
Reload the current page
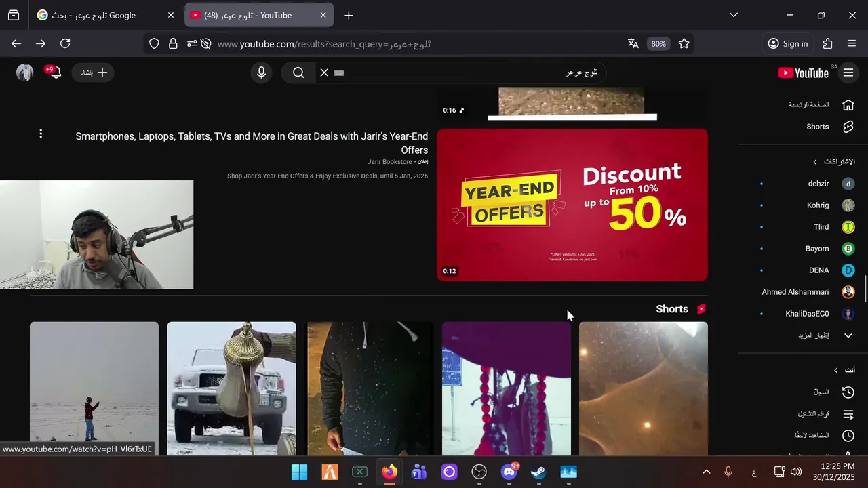click(x=65, y=43)
